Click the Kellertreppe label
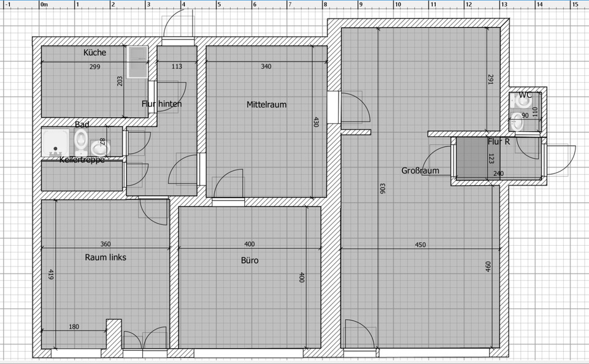 [x=82, y=159]
